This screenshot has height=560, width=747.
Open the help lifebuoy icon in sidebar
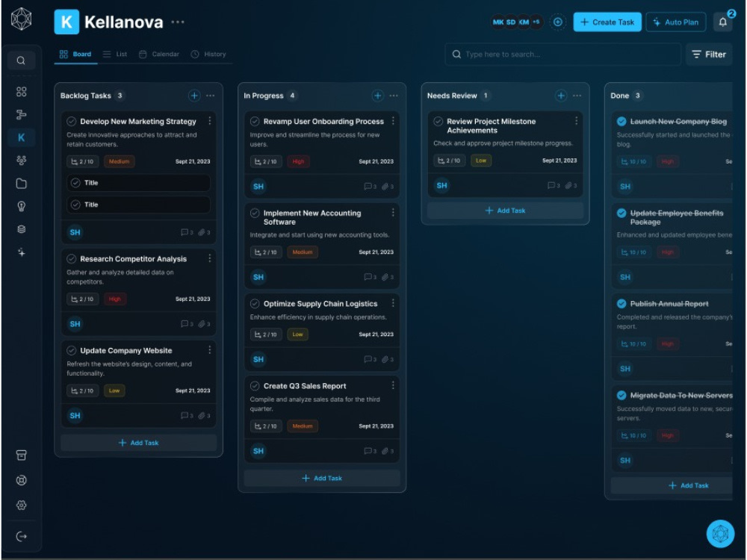tap(21, 480)
